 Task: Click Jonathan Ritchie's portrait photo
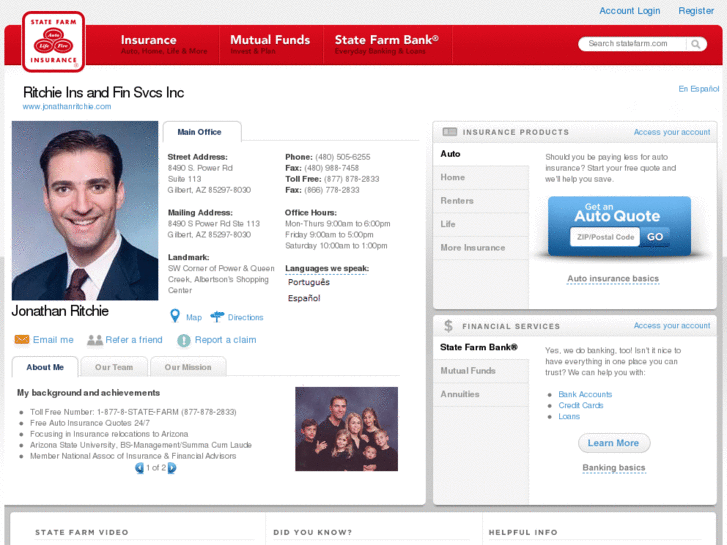click(x=85, y=211)
